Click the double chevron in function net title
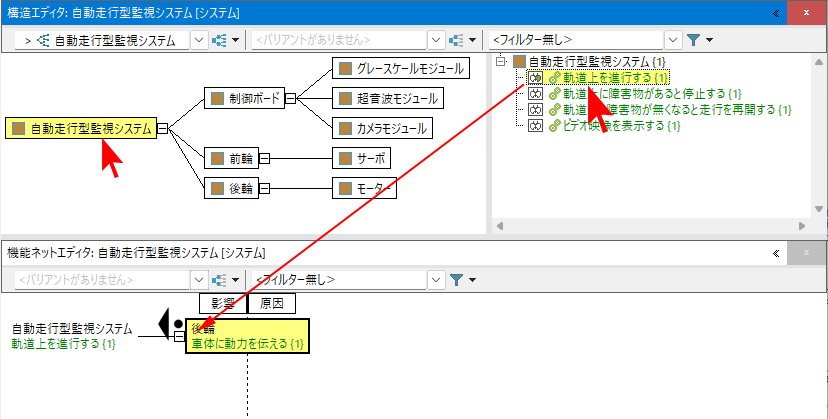This screenshot has width=828, height=419. coord(776,254)
